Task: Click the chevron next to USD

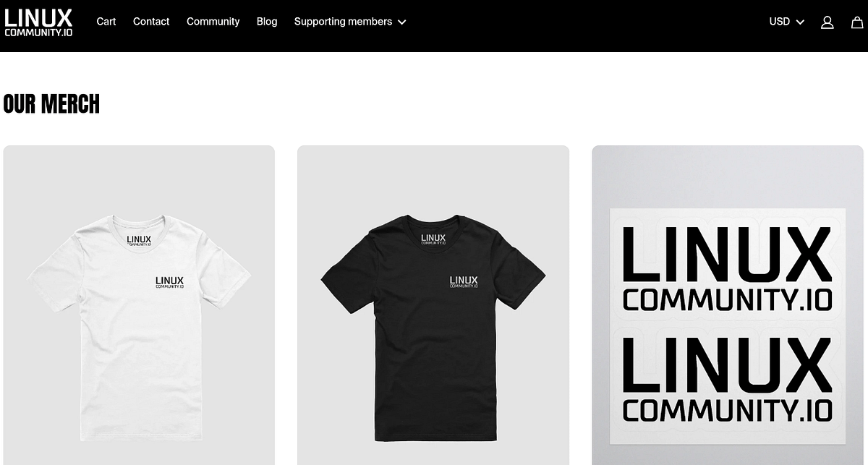Action: click(800, 22)
